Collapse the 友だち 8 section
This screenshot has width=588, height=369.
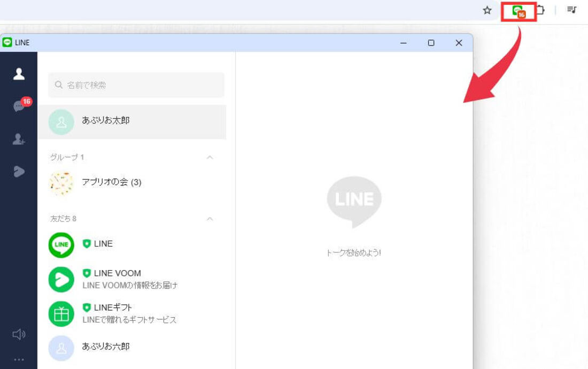210,219
